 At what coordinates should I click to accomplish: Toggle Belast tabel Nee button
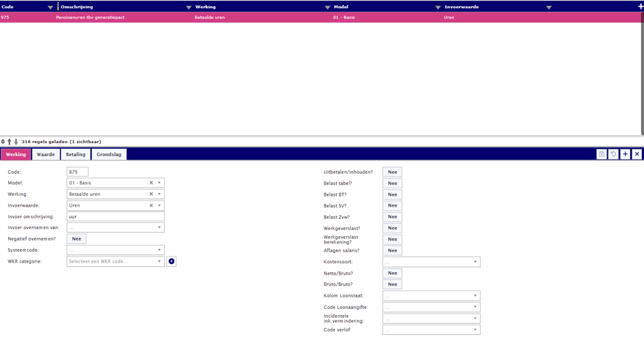(x=393, y=183)
